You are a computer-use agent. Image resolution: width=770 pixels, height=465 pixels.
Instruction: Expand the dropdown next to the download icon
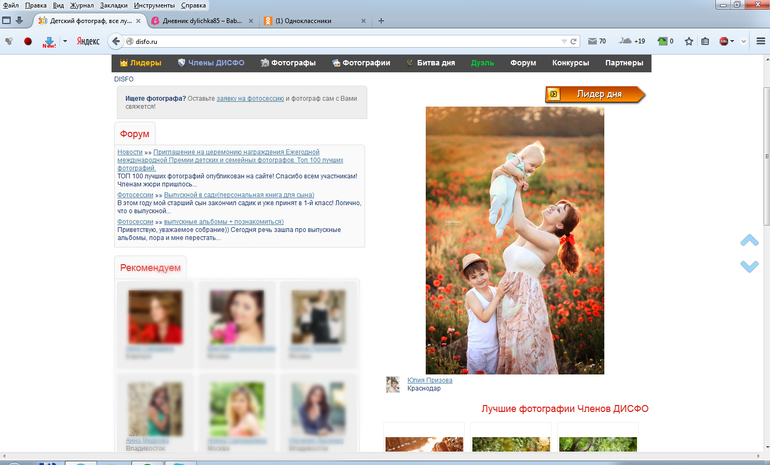[65, 41]
